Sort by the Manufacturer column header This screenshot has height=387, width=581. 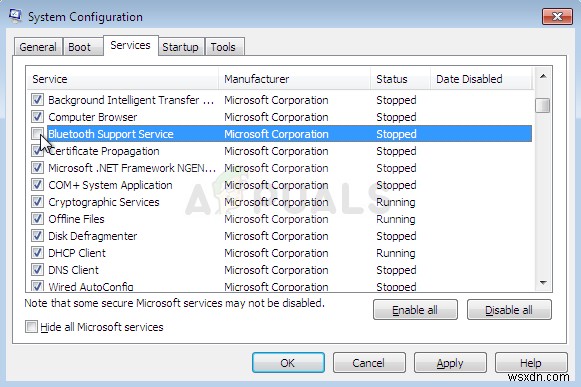point(294,79)
